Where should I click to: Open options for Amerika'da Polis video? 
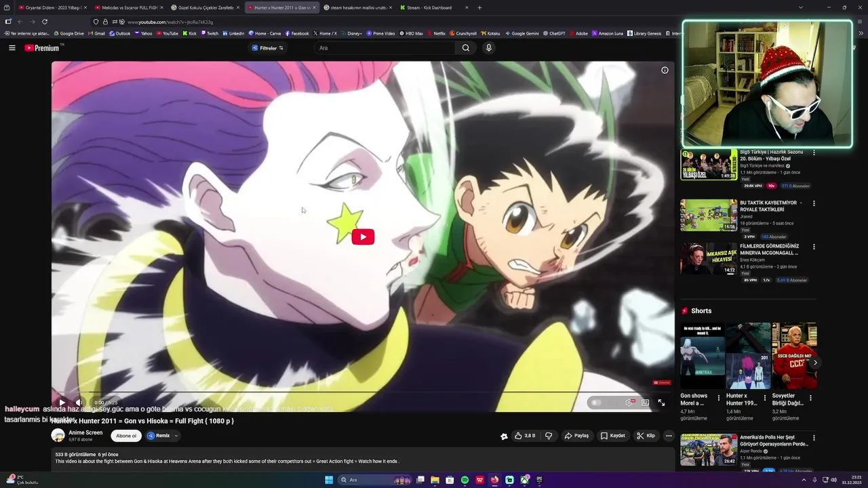coord(814,438)
